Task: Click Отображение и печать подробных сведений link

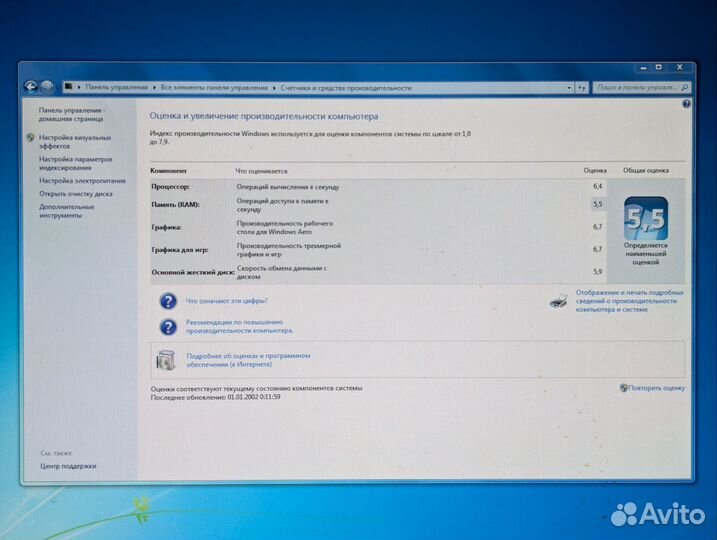Action: pyautogui.click(x=630, y=301)
